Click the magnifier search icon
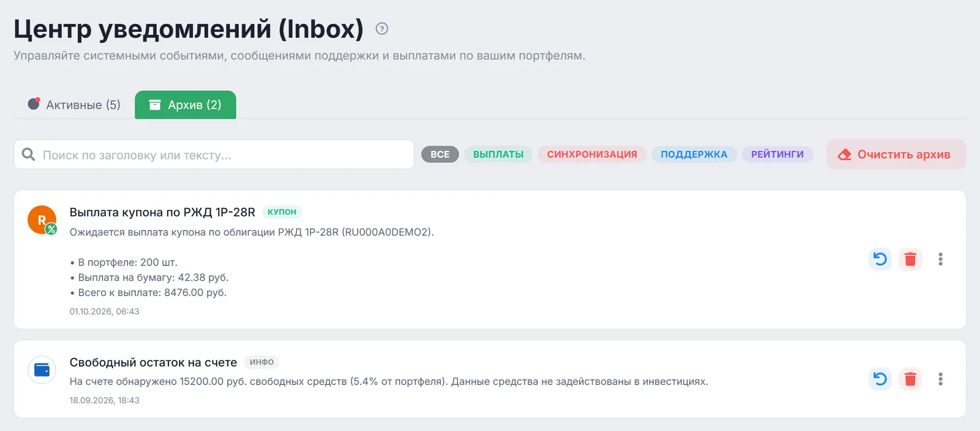Image resolution: width=980 pixels, height=431 pixels. 28,154
